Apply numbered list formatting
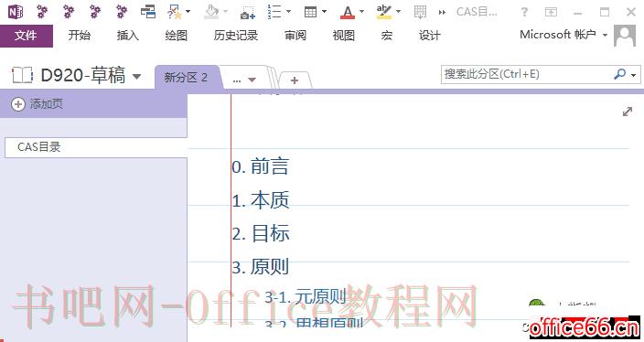Screen dimensions: 644x342 (x=274, y=12)
